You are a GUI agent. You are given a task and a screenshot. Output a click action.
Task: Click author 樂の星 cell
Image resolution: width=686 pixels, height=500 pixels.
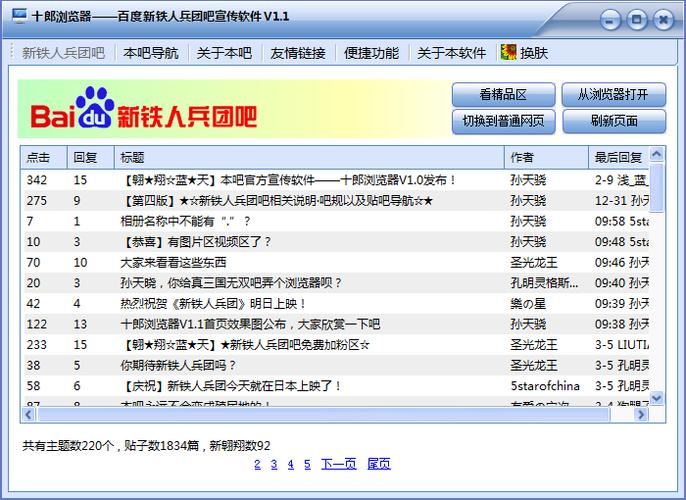coord(528,303)
